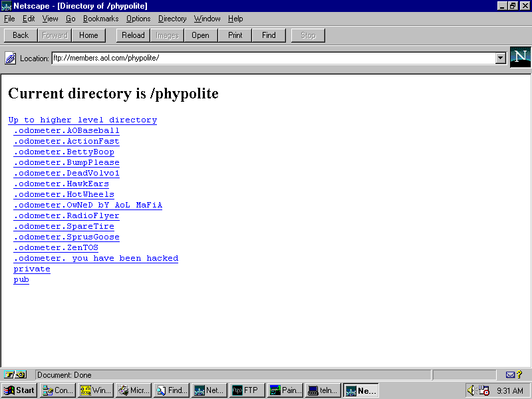
Task: Open the .odometer.RadioFlyer link
Action: click(x=66, y=215)
